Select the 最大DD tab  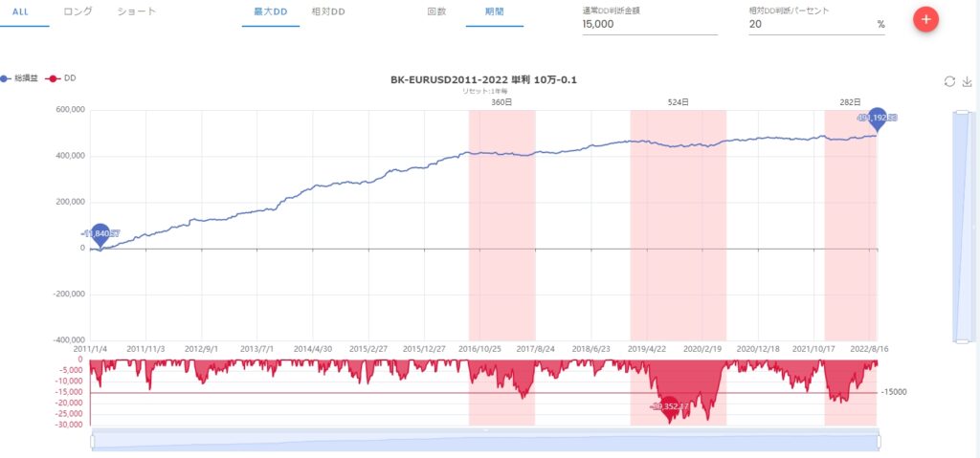click(271, 11)
